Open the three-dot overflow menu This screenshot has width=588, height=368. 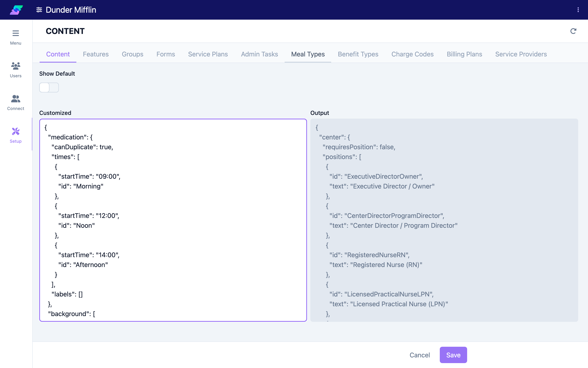[578, 10]
